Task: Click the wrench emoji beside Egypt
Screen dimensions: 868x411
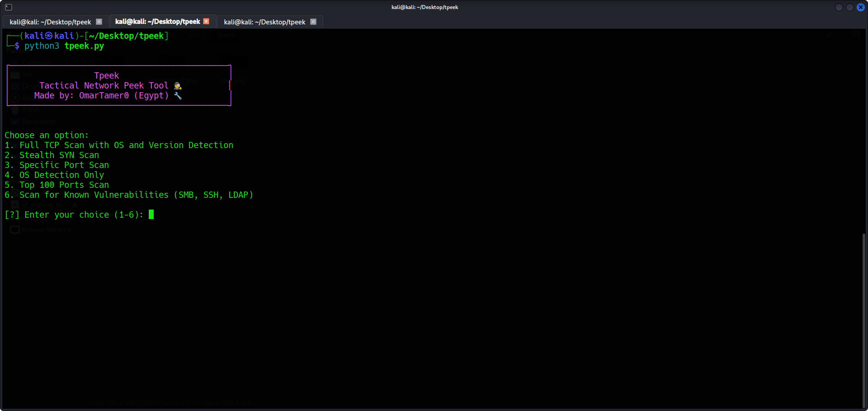Action: (x=178, y=96)
